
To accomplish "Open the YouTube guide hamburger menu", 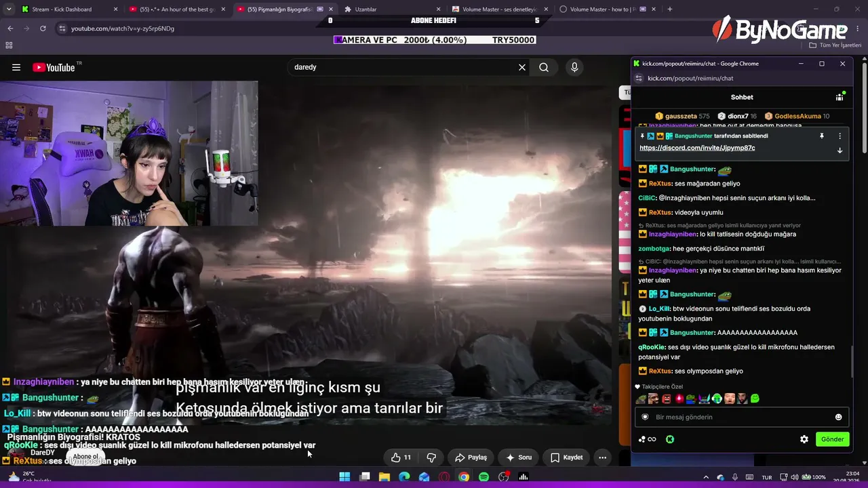I will [16, 67].
